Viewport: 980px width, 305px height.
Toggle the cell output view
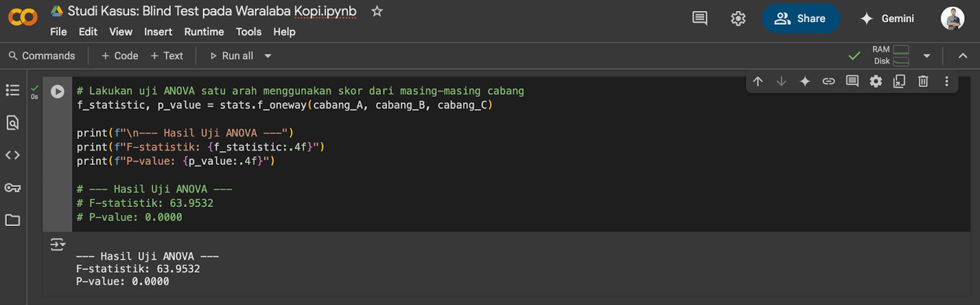pos(58,245)
